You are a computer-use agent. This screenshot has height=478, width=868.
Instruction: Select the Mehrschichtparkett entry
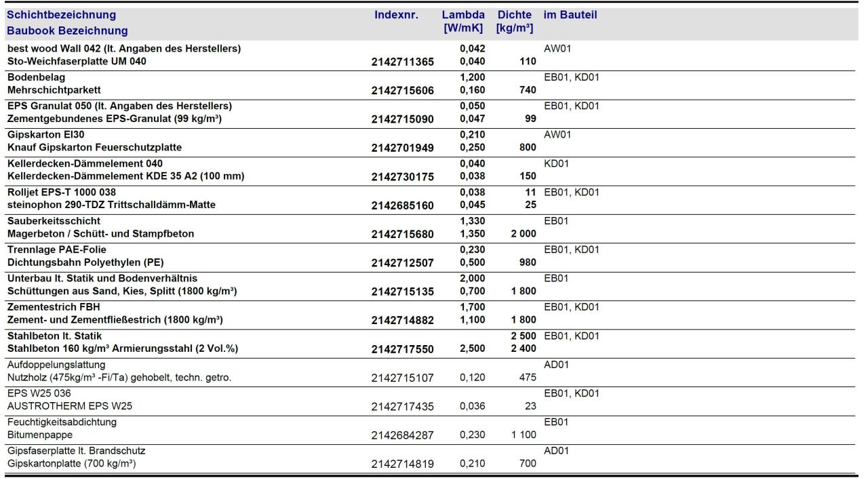[54, 90]
